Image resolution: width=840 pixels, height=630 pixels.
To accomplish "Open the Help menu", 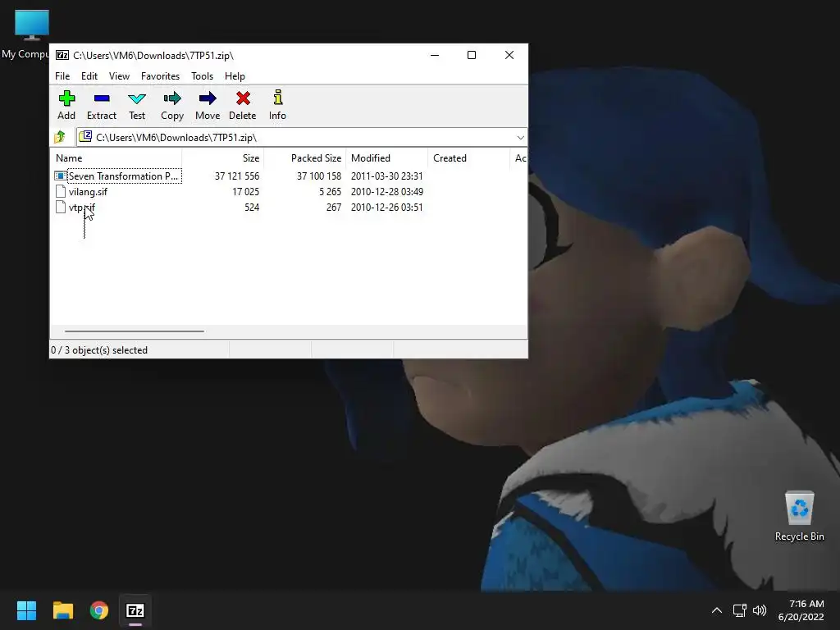I will click(x=235, y=76).
